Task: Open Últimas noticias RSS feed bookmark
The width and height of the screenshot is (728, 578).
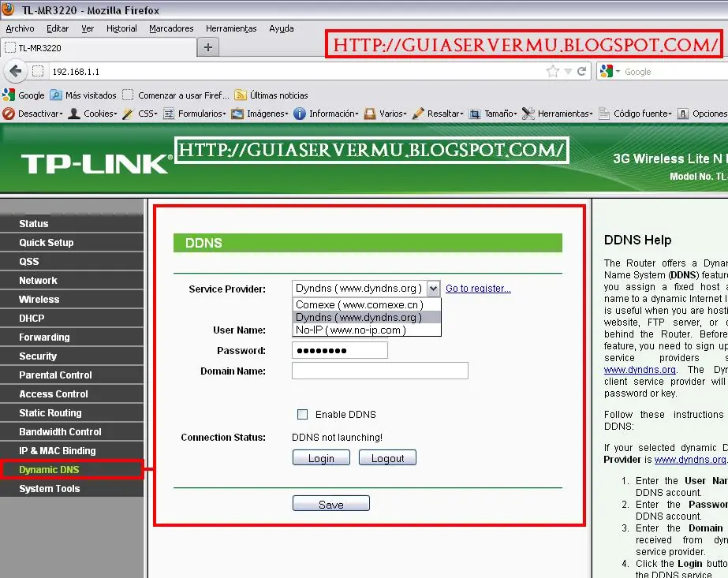Action: [x=271, y=95]
